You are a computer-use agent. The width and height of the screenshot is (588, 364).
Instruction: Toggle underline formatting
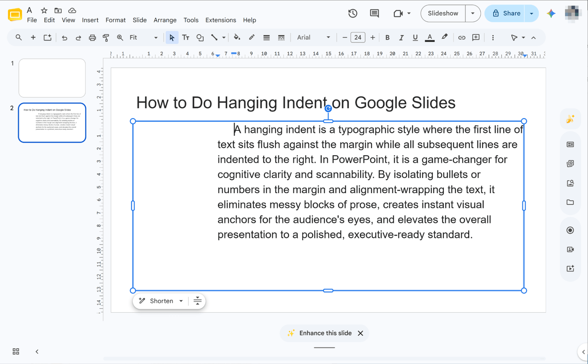click(x=415, y=37)
